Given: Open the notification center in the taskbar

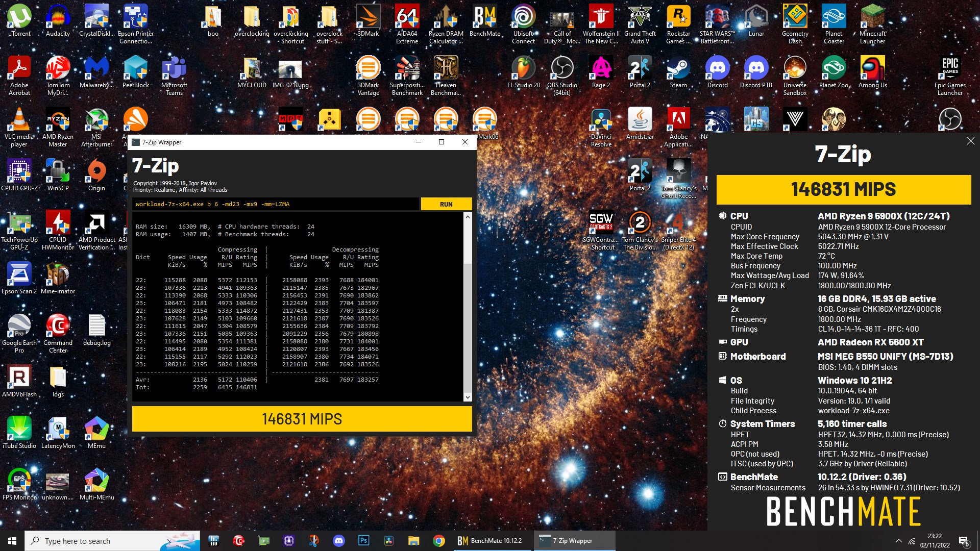Looking at the screenshot, I should [x=964, y=541].
